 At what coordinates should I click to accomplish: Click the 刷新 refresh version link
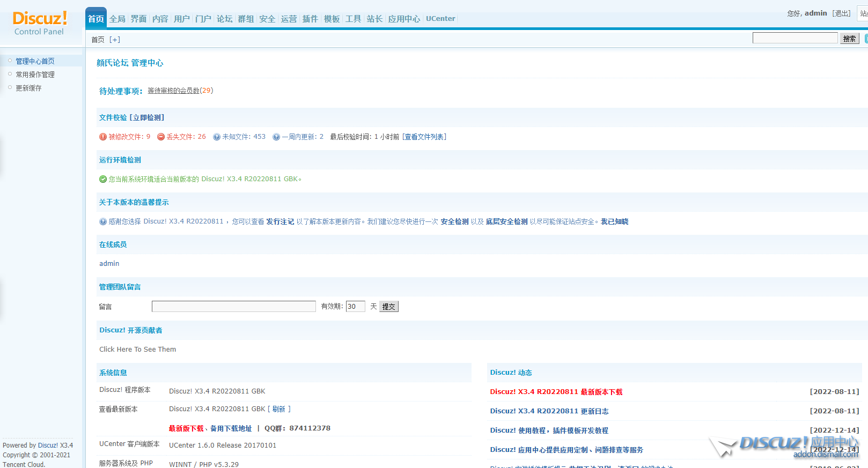[x=279, y=408]
